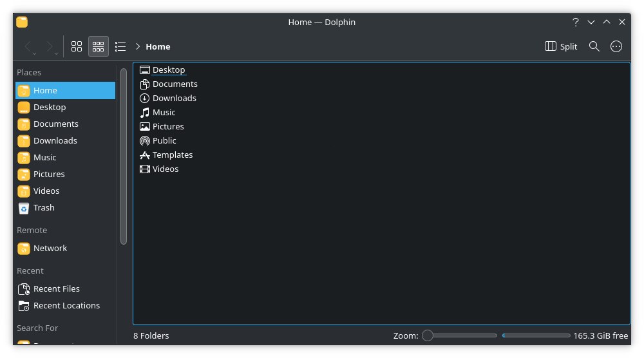
Task: Open Music in the Places panel
Action: 65,158
